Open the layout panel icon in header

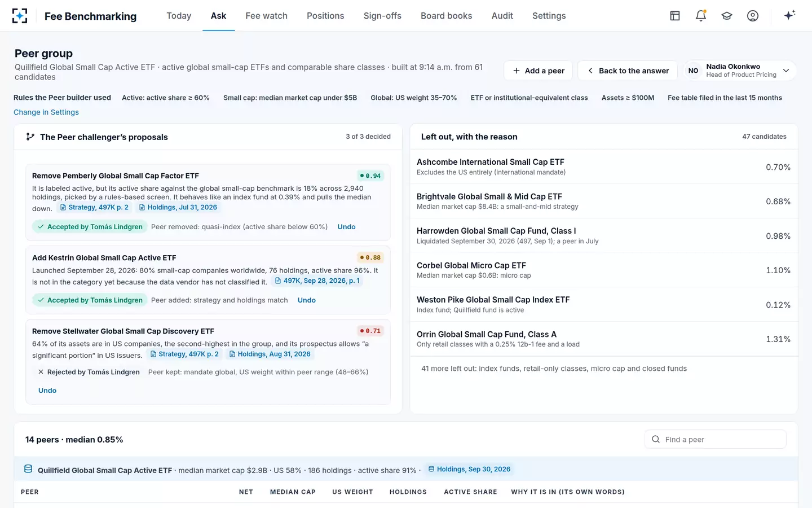(x=675, y=16)
